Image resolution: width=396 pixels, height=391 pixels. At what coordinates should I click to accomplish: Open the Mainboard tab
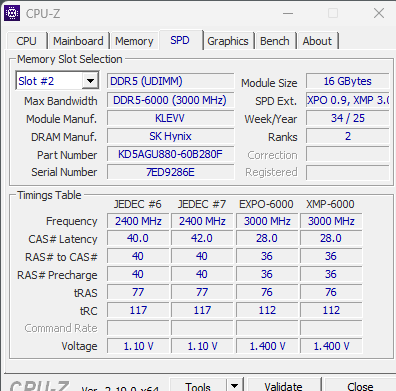pyautogui.click(x=78, y=41)
